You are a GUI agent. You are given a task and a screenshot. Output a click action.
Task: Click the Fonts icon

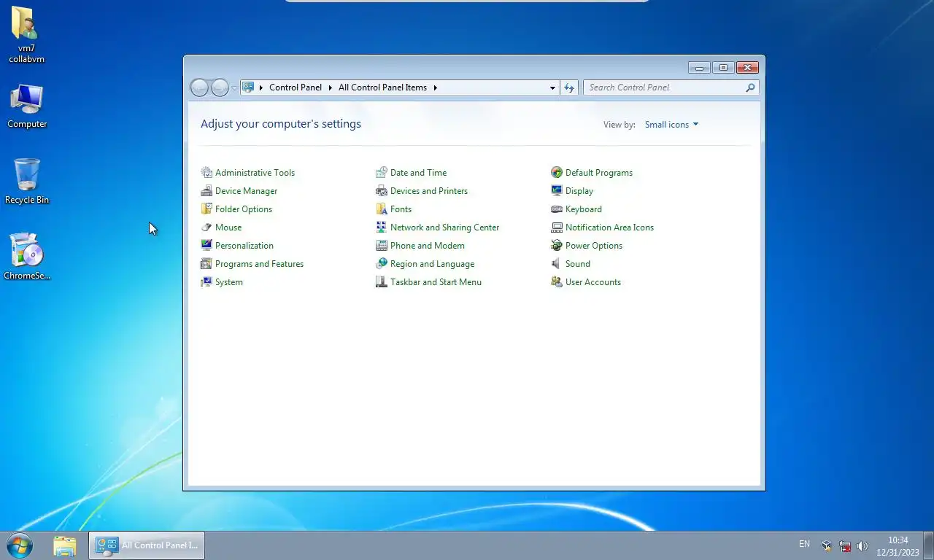[382, 209]
